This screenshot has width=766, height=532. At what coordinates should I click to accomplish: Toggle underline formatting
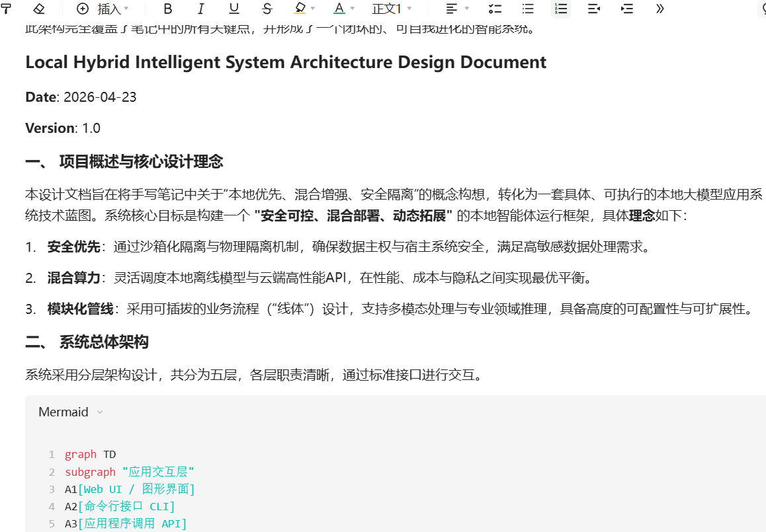click(x=234, y=9)
